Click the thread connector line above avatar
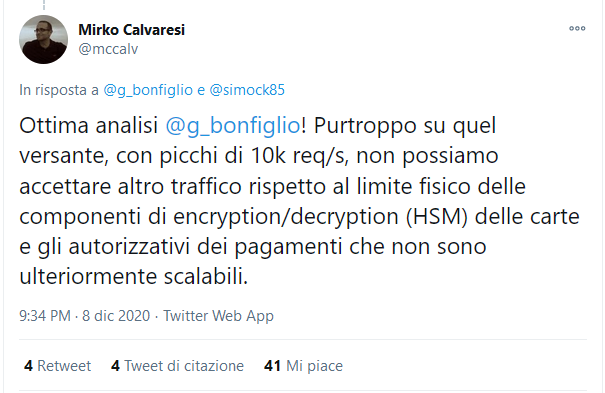Image resolution: width=605 pixels, height=393 pixels. pos(44,5)
